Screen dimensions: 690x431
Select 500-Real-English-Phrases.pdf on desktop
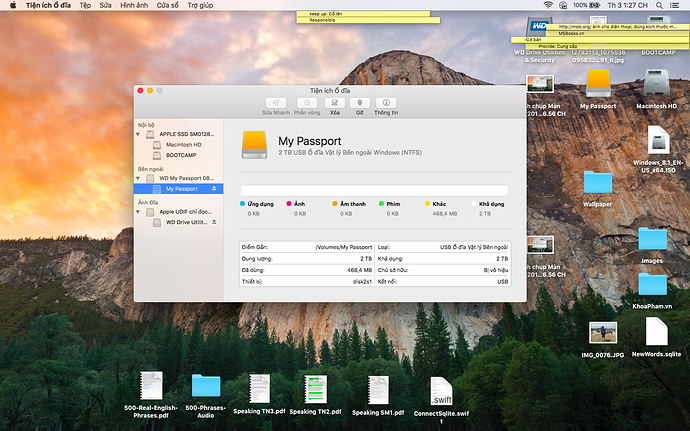click(x=151, y=386)
